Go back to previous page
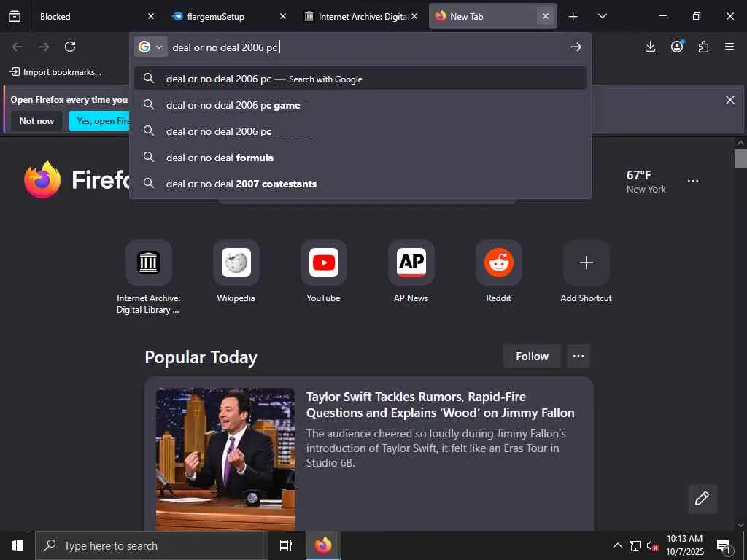 (x=18, y=47)
